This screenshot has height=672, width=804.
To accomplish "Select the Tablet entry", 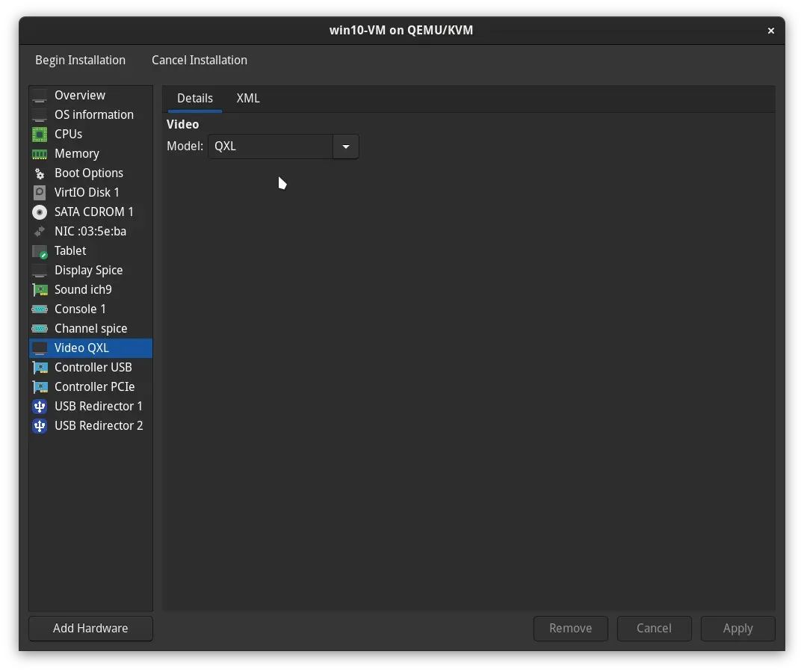I will 90,251.
